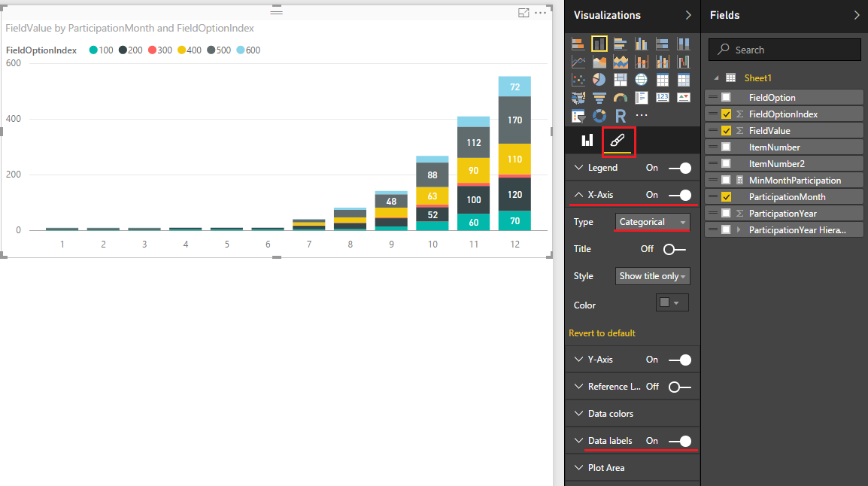The height and width of the screenshot is (486, 868).
Task: Check the MinMonthParticipation field
Action: [726, 181]
